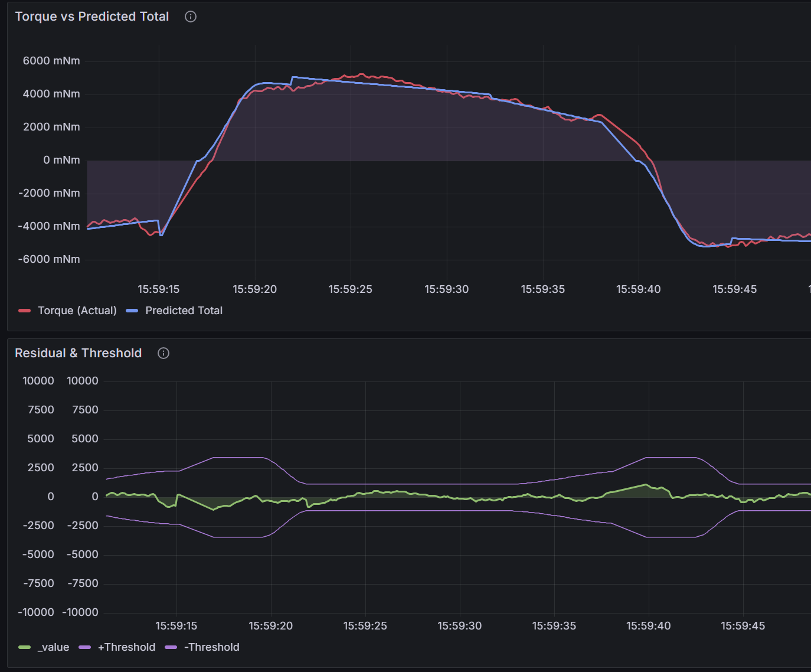Click the red line marker beside Torque (Actual)
Screen dimensions: 811x672
tap(25, 310)
